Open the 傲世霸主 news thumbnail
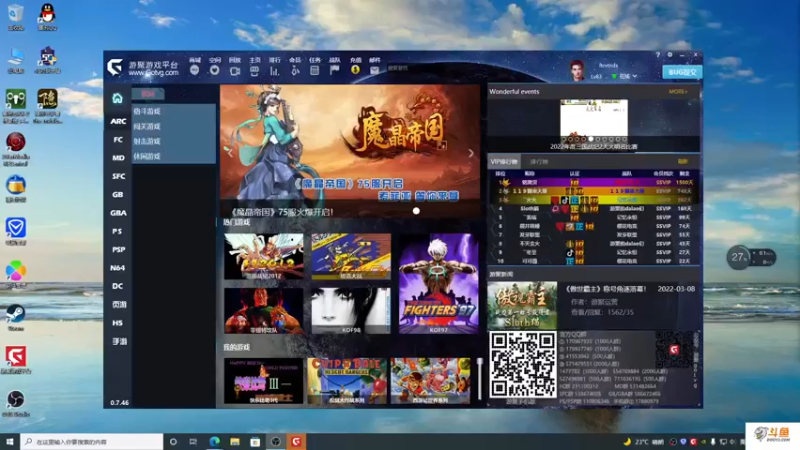Viewport: 800px width, 450px height. [x=522, y=306]
